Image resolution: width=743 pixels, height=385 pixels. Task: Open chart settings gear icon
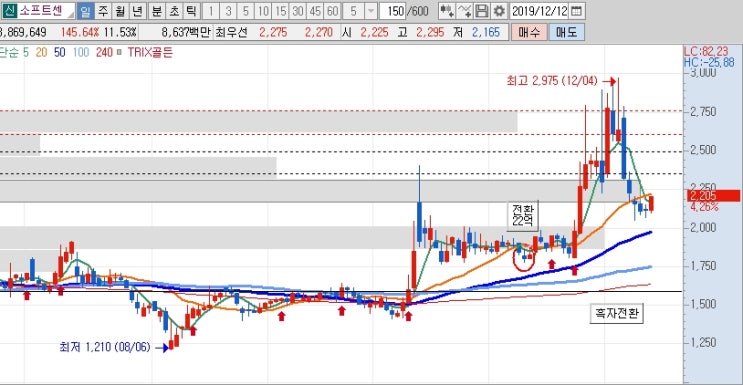pos(498,10)
